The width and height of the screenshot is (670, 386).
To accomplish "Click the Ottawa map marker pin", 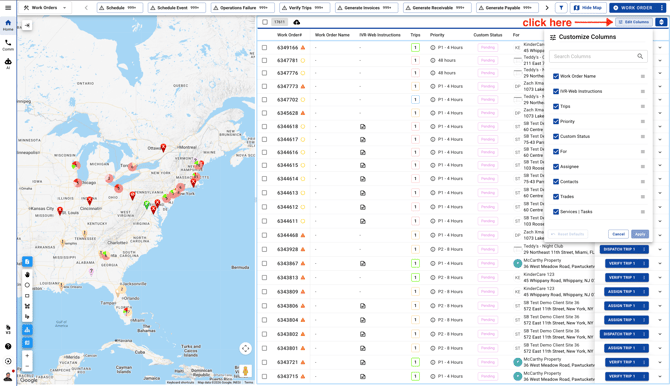I will tap(163, 148).
